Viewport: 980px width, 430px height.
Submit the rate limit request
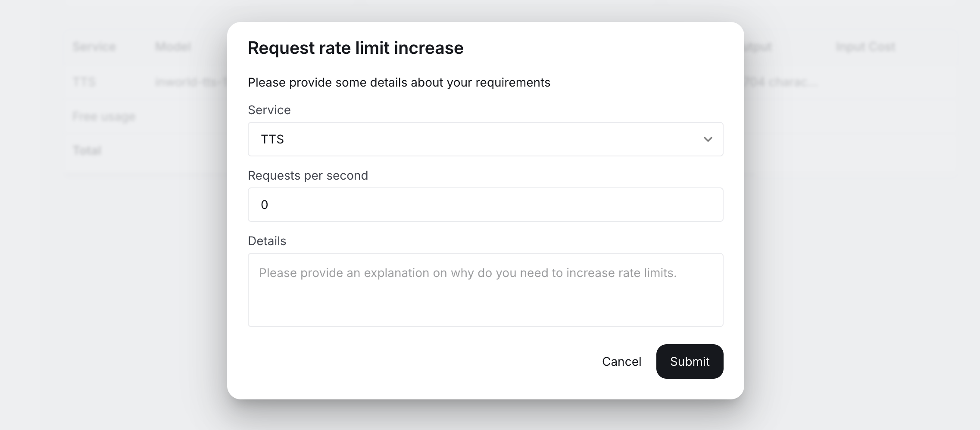click(x=690, y=361)
